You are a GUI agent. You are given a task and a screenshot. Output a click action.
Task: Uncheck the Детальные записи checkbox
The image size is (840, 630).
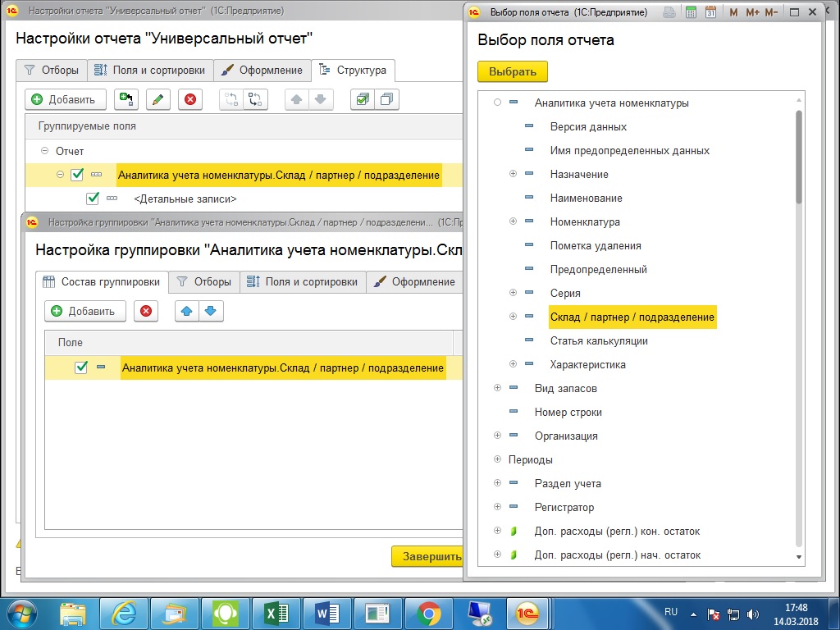tap(93, 199)
